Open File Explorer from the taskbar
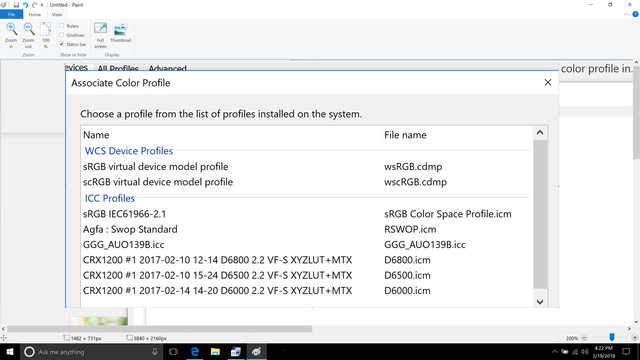The width and height of the screenshot is (640, 360). pyautogui.click(x=215, y=352)
